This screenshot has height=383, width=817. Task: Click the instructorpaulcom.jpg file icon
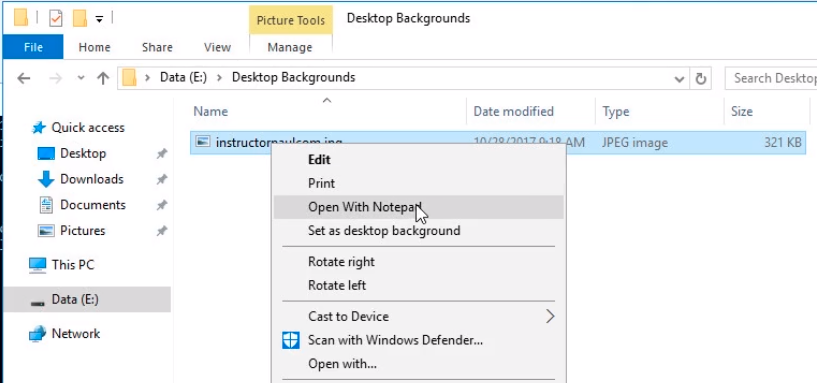click(x=203, y=142)
